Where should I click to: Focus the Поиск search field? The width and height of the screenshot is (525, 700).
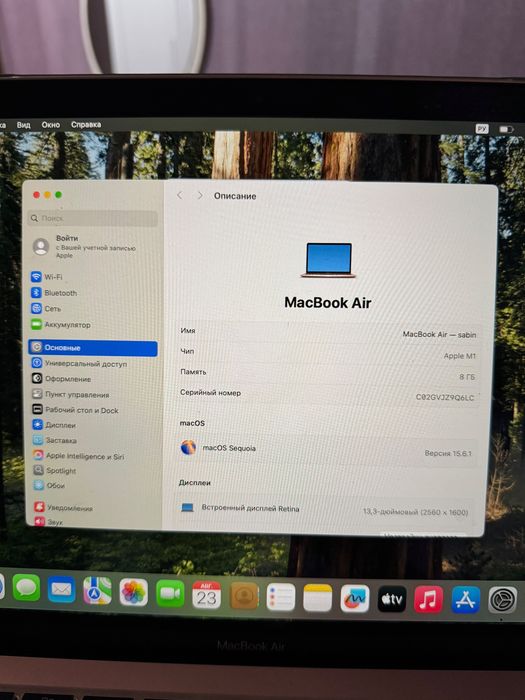point(93,218)
